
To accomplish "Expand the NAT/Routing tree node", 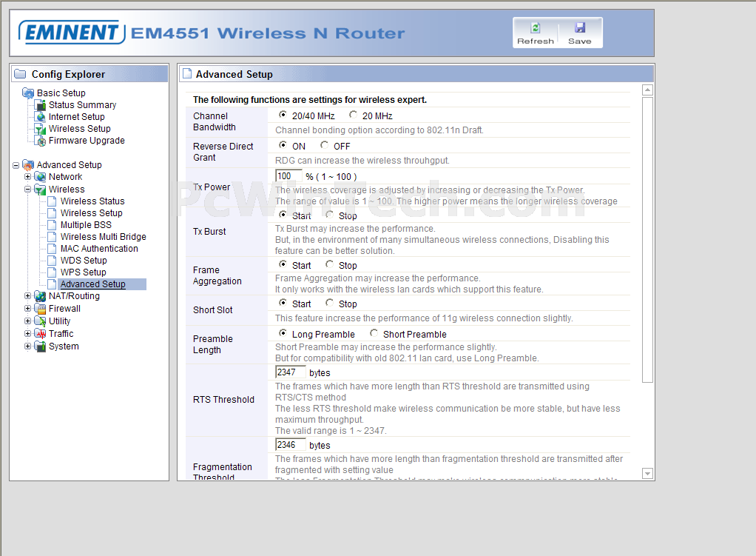I will pyautogui.click(x=27, y=296).
